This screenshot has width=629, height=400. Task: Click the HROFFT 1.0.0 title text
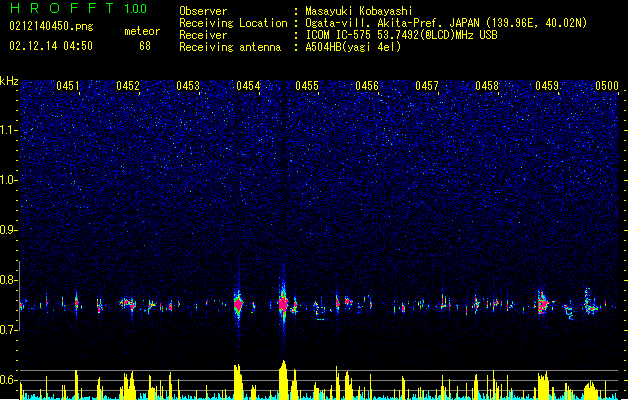point(78,8)
